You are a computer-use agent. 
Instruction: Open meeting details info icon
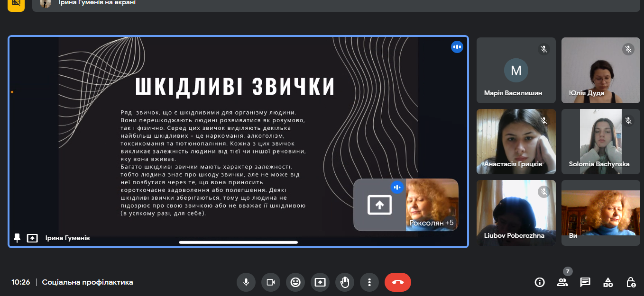[540, 282]
